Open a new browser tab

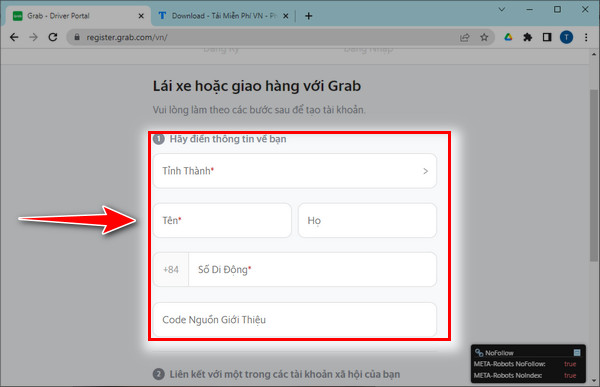[x=308, y=16]
